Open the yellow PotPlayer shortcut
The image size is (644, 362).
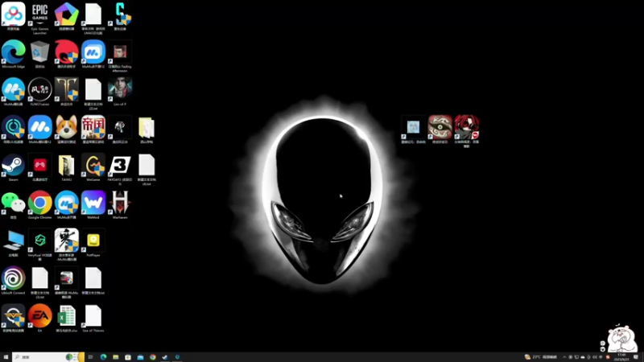click(93, 243)
